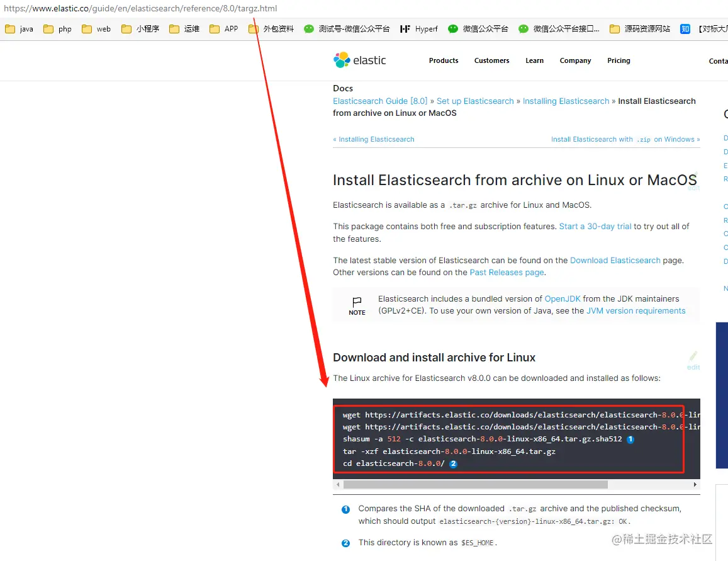Click callout 2 in the cd code line
Screen dimensions: 728x561
(x=454, y=463)
